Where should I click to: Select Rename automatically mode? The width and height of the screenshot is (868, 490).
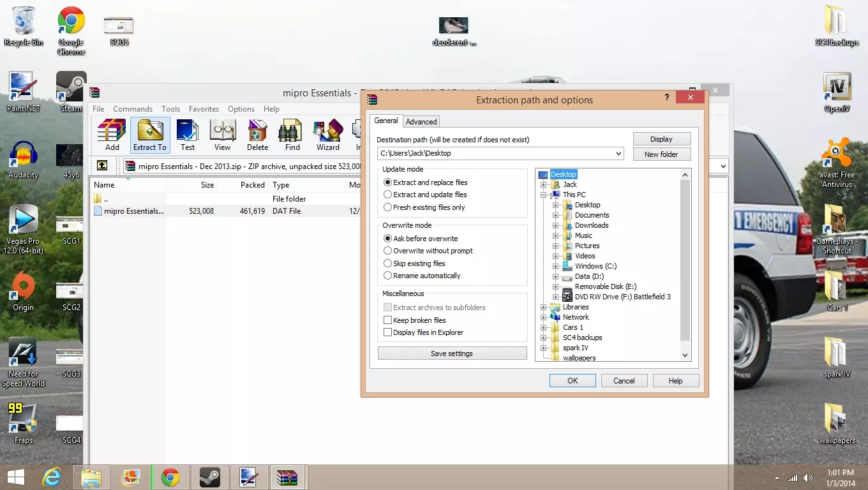point(422,276)
